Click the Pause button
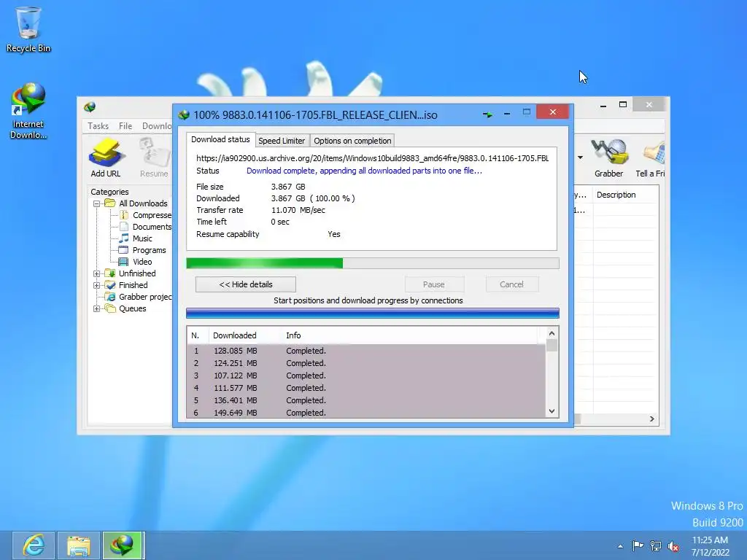This screenshot has width=747, height=560. coord(434,284)
